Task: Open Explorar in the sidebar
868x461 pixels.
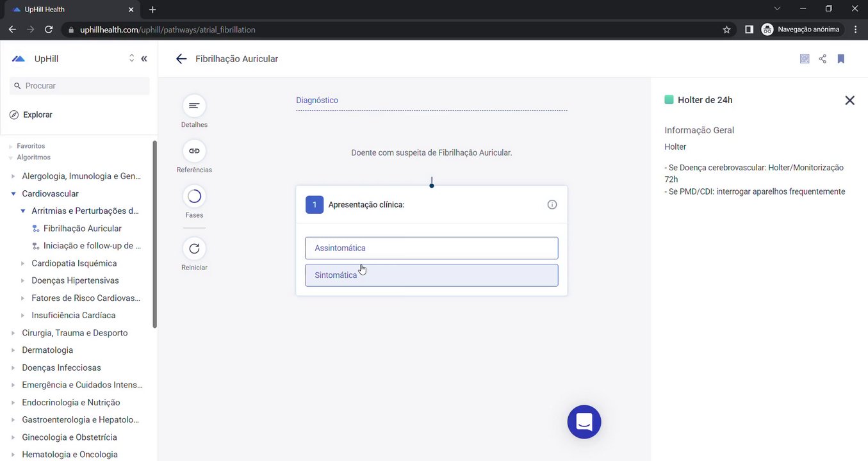Action: tap(38, 115)
